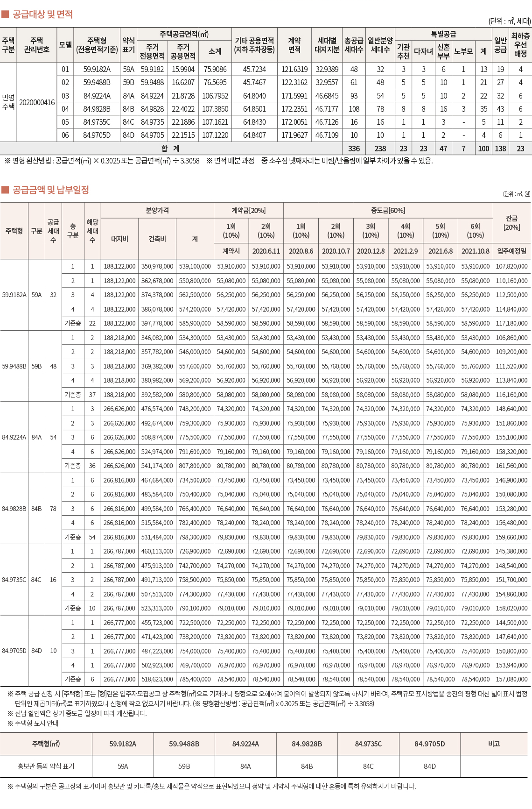Select total supply count '336'
This screenshot has height=809, width=532.
click(354, 149)
